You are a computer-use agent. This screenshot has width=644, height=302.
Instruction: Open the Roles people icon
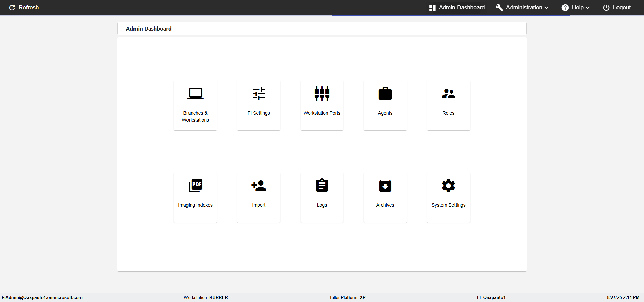click(x=448, y=94)
